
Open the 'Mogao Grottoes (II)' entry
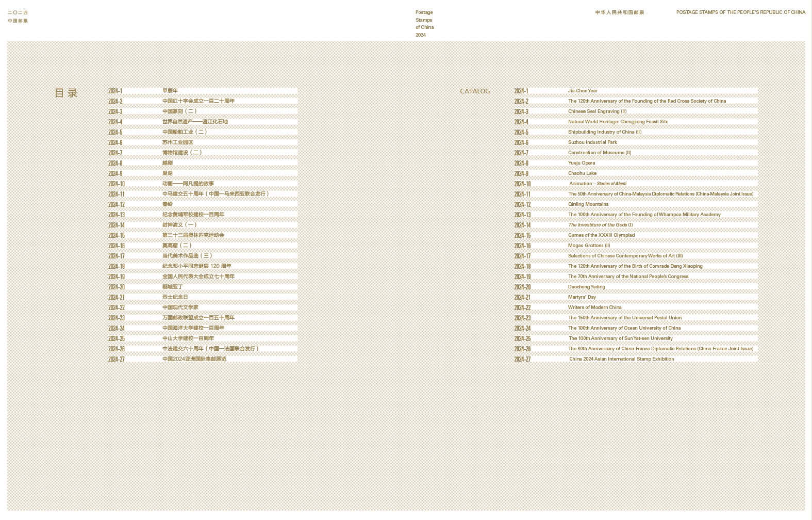pyautogui.click(x=589, y=246)
